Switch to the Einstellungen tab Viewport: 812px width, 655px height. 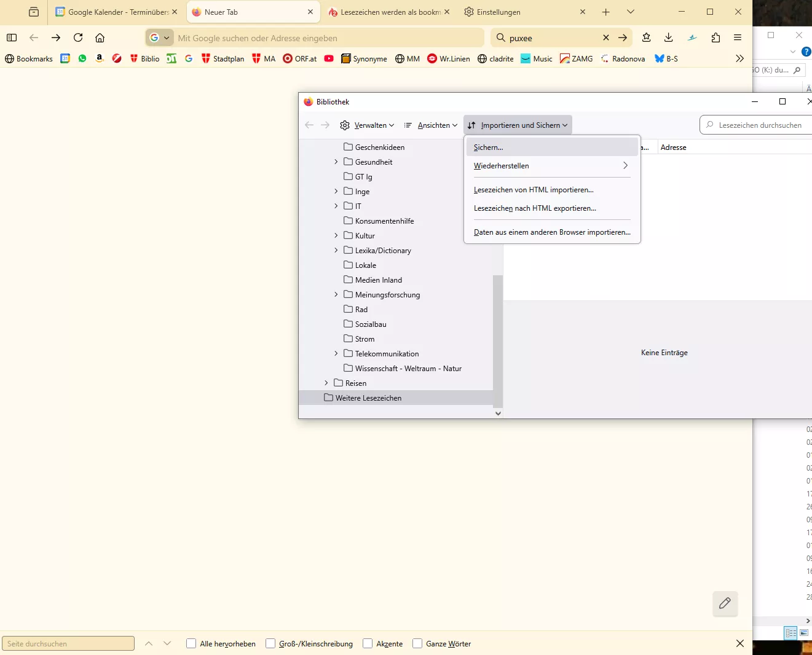pos(499,12)
